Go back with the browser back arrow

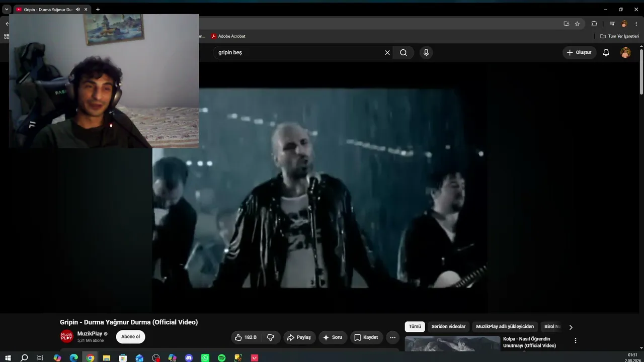(x=7, y=24)
